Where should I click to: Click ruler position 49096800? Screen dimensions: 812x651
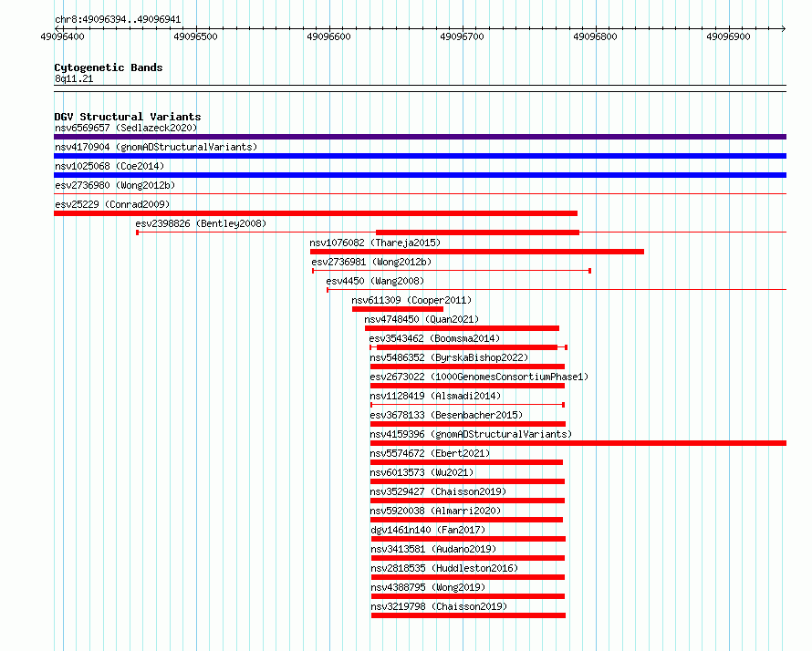(595, 36)
